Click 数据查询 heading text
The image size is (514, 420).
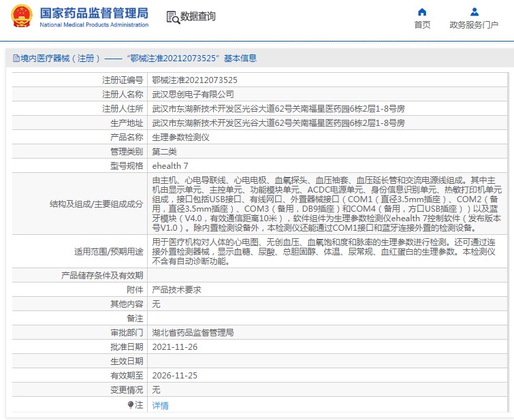click(x=197, y=16)
